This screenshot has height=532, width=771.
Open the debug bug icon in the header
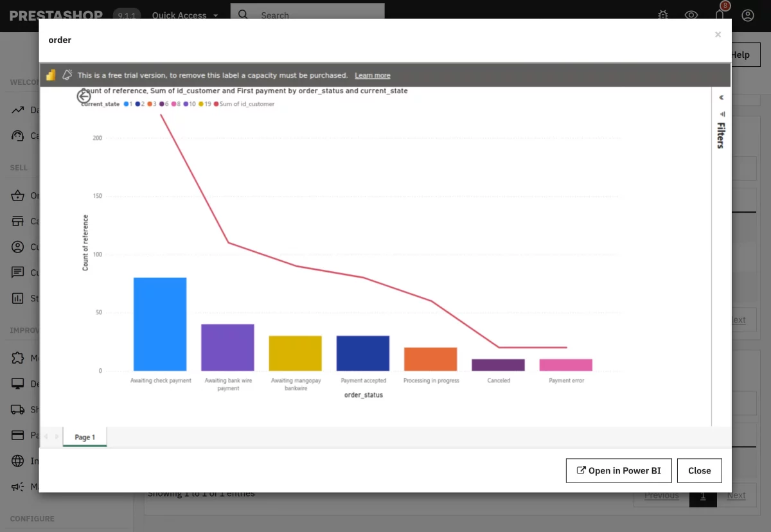[x=664, y=15]
